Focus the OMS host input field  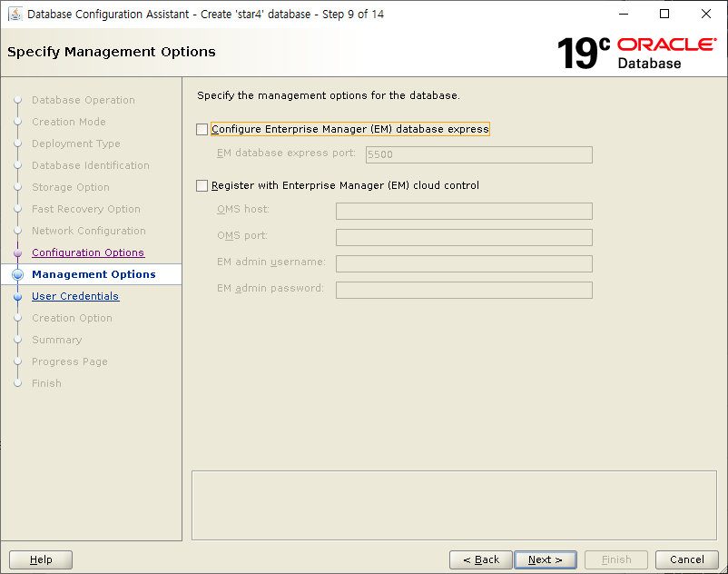(x=464, y=211)
